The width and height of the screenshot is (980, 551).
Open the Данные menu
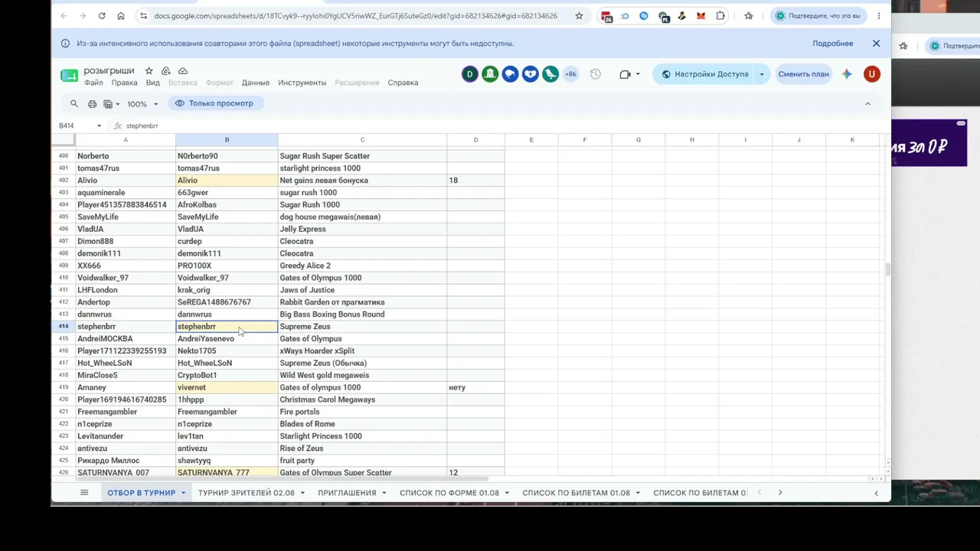(x=256, y=83)
